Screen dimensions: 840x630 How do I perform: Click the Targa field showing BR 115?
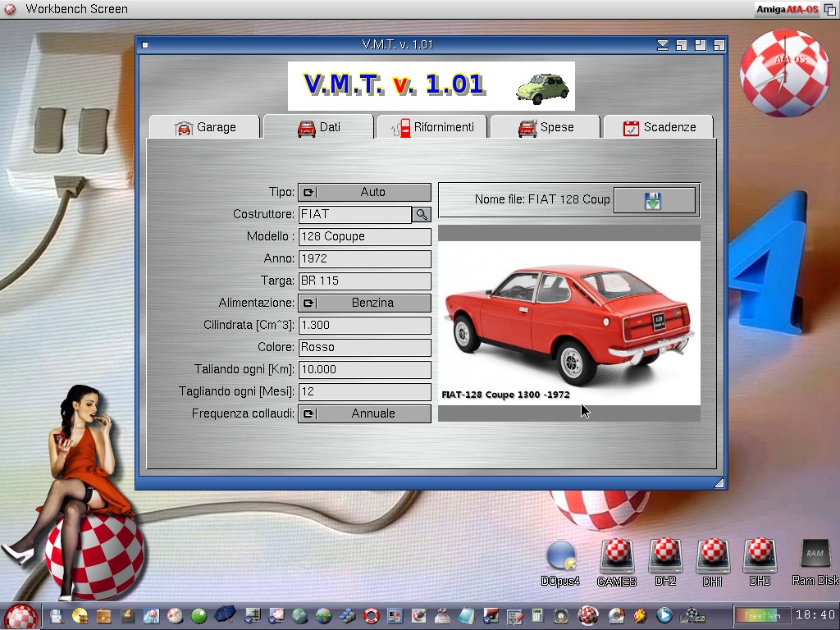364,281
